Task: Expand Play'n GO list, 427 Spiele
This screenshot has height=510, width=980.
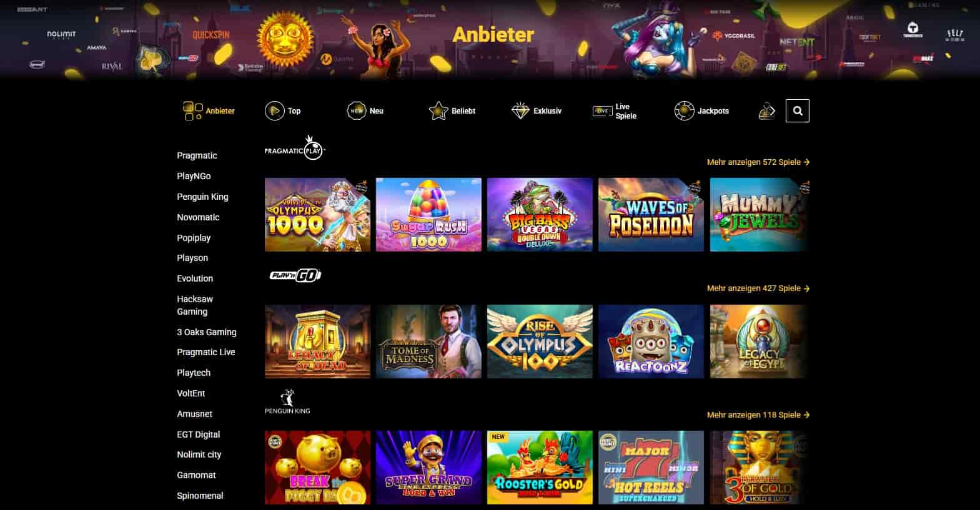Action: pyautogui.click(x=758, y=288)
